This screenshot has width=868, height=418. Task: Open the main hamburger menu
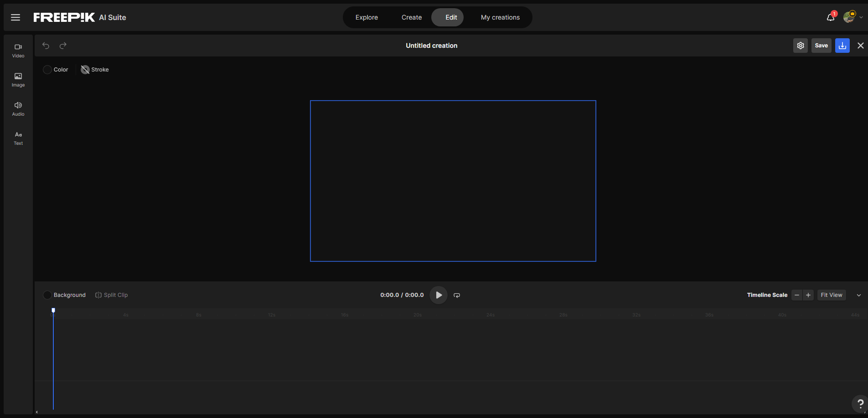15,17
